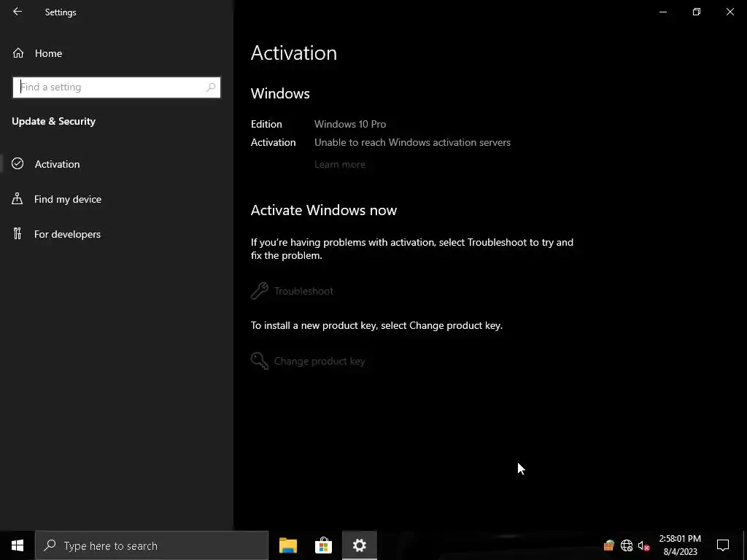
Task: Click the checkmark circle icon beside Activation
Action: pos(18,164)
